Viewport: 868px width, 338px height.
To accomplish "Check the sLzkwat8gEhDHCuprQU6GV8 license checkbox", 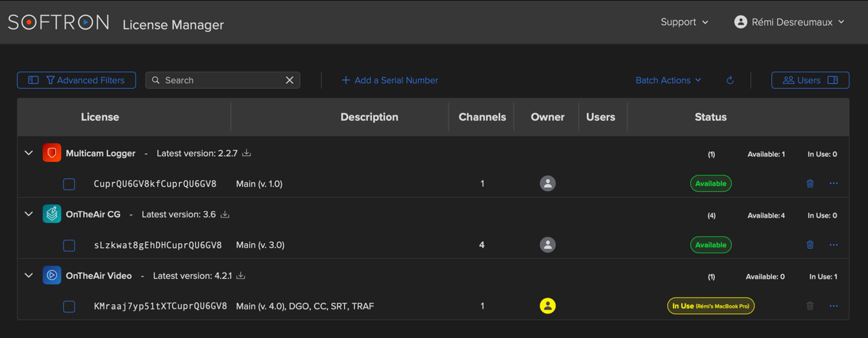I will click(x=69, y=245).
